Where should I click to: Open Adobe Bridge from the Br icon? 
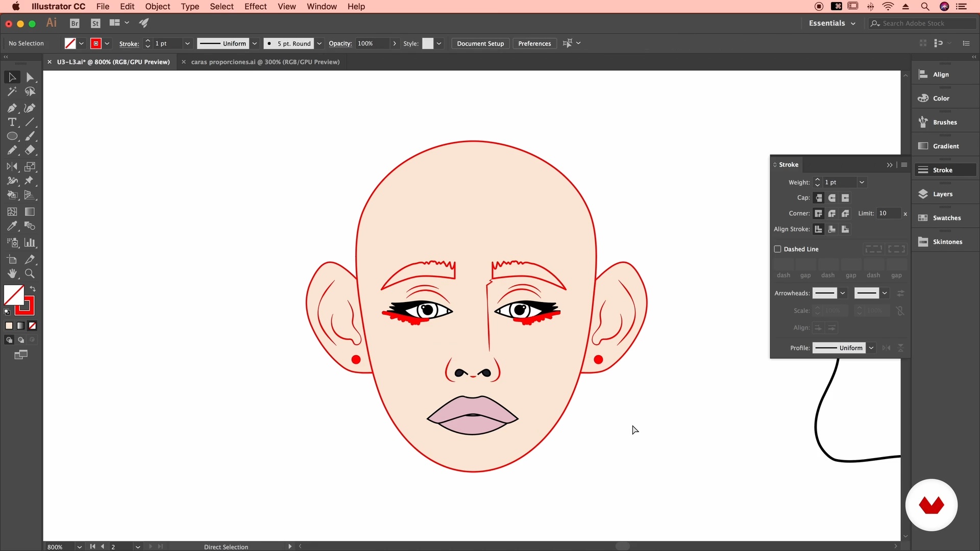pos(75,23)
